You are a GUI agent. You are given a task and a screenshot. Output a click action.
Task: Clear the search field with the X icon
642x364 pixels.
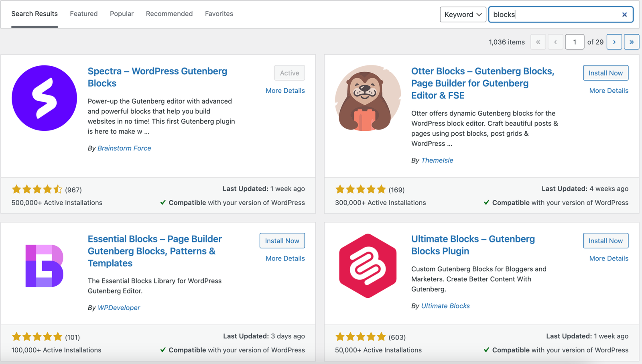tap(624, 14)
